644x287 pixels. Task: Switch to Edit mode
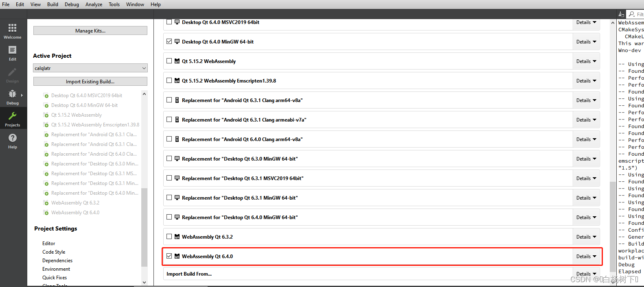click(13, 53)
